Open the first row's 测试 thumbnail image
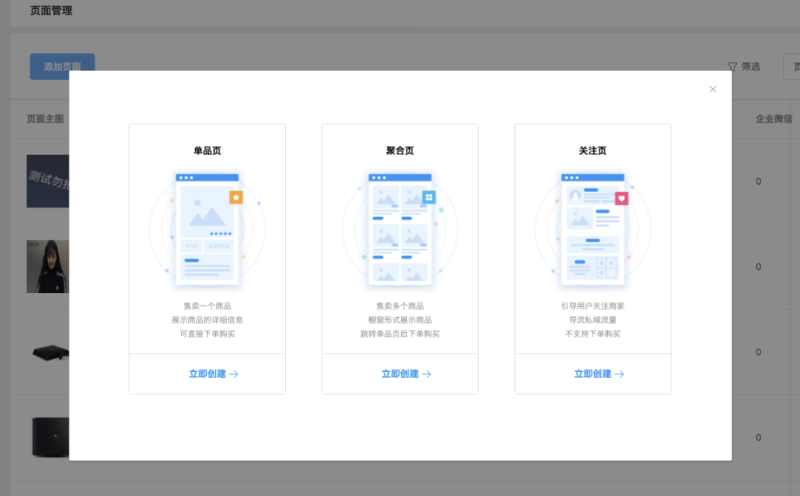Viewport: 800px width, 496px height. (x=47, y=181)
